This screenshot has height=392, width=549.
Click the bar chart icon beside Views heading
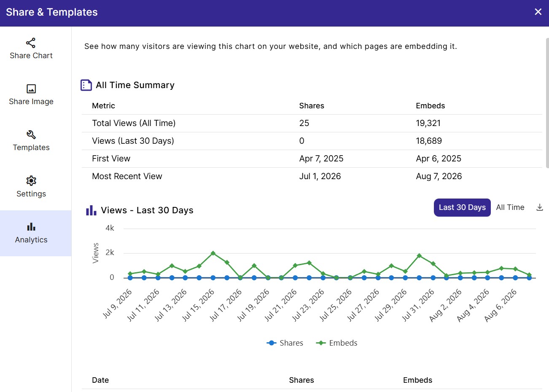point(91,210)
